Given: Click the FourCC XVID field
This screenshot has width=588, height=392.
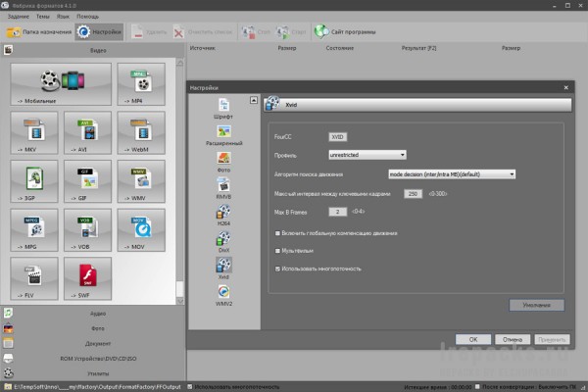Looking at the screenshot, I should [x=337, y=137].
